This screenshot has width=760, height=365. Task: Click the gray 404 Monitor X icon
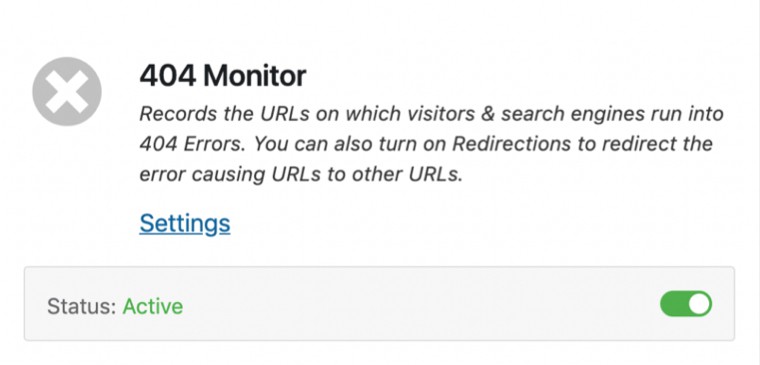click(67, 92)
